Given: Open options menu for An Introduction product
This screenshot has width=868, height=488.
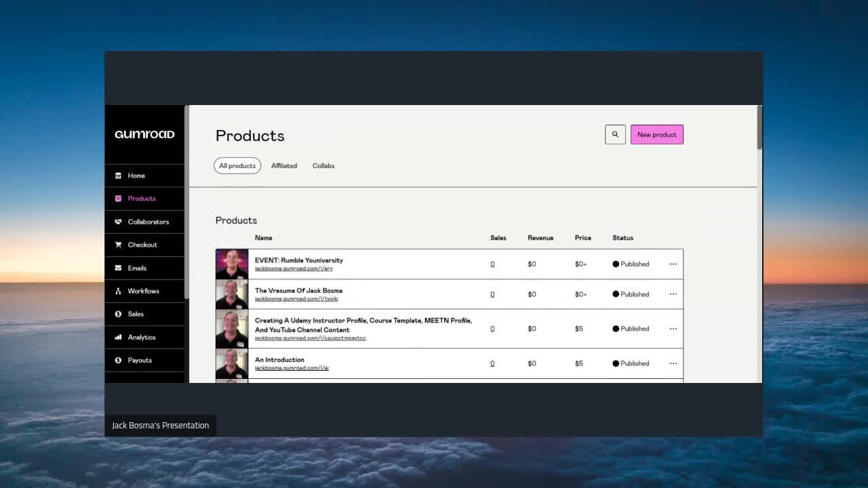Looking at the screenshot, I should 673,363.
